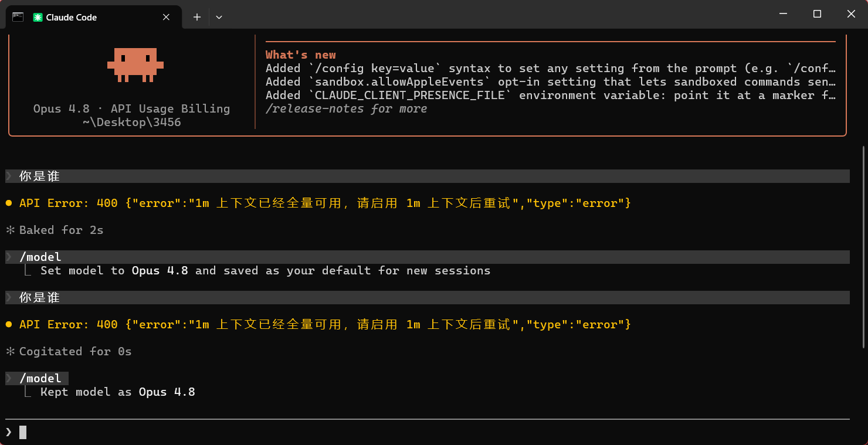Image resolution: width=868 pixels, height=445 pixels.
Task: Click the green Claude Code tab icon
Action: [x=38, y=18]
